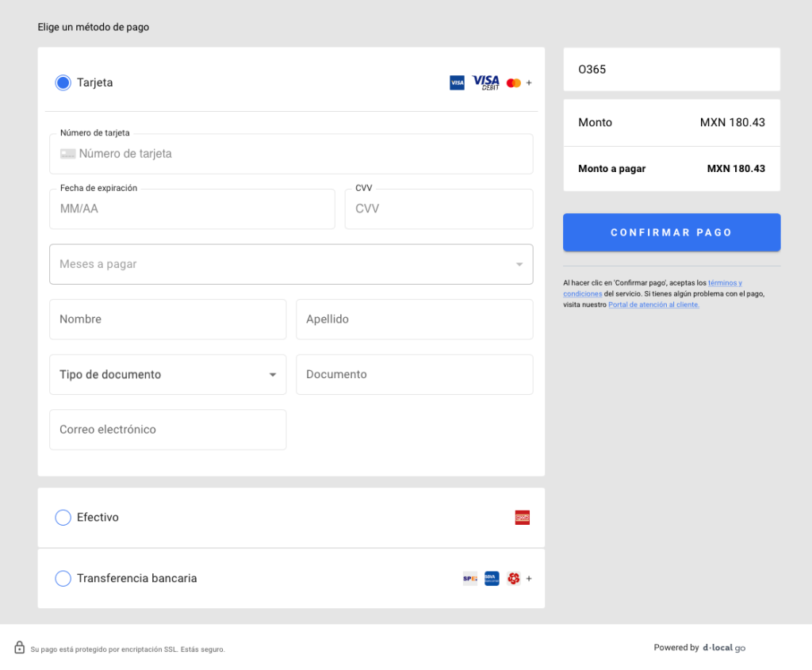Screen dimensions: 812x670
Task: Open the términos y condiciones link
Action: pos(724,283)
